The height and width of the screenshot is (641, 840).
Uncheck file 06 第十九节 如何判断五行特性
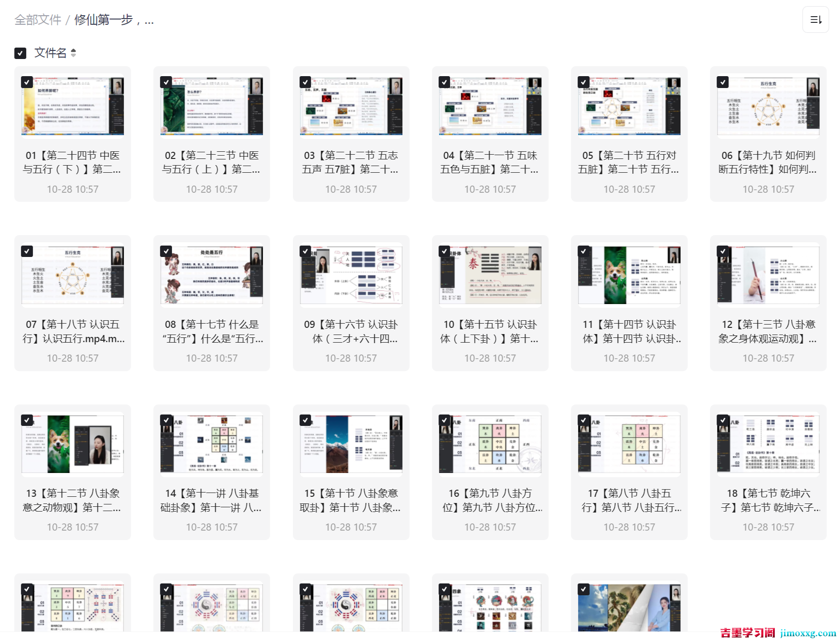point(723,82)
